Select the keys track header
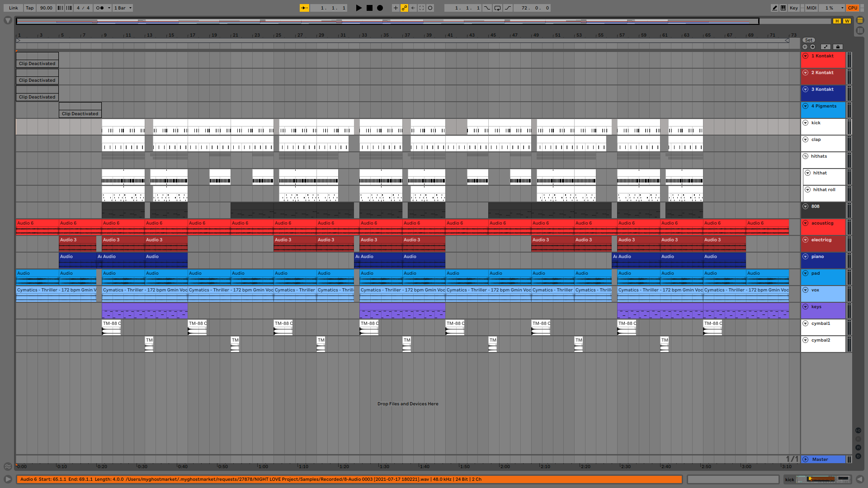Image resolution: width=868 pixels, height=488 pixels. (x=823, y=310)
